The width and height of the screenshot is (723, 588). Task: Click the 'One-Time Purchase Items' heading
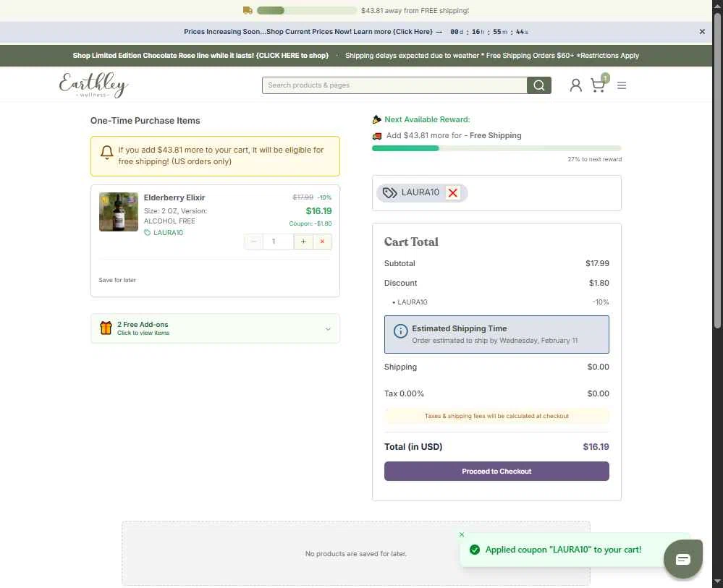point(145,121)
